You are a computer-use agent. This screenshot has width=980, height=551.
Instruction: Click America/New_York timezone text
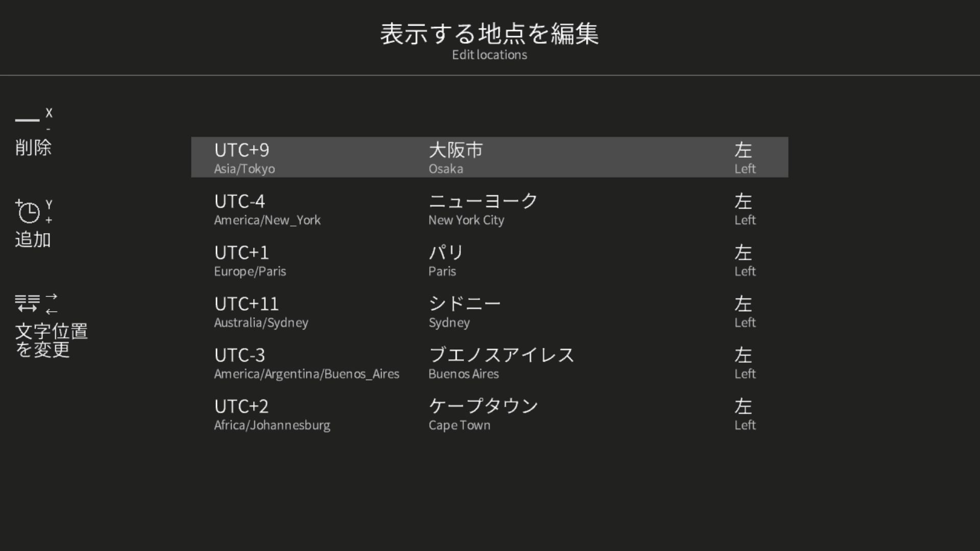click(267, 220)
